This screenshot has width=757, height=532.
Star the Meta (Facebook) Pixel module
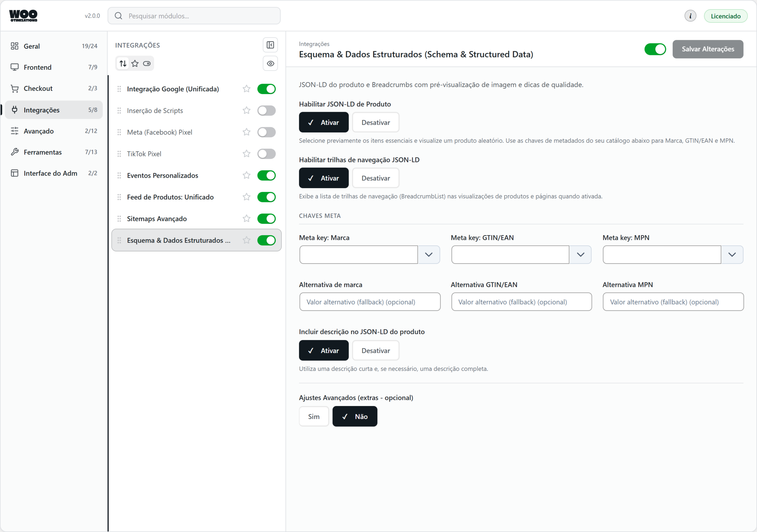[246, 132]
